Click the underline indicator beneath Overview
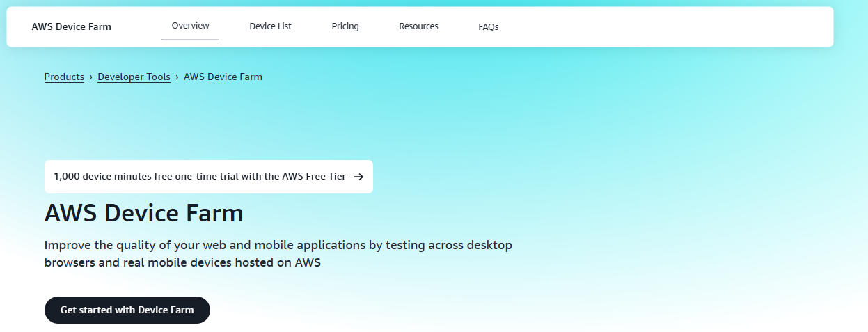The image size is (868, 332). pos(190,40)
